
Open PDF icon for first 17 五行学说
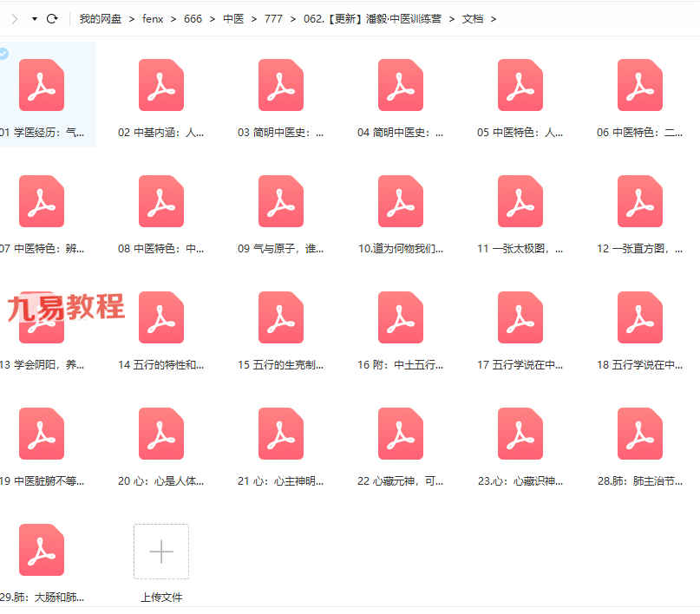click(x=520, y=317)
